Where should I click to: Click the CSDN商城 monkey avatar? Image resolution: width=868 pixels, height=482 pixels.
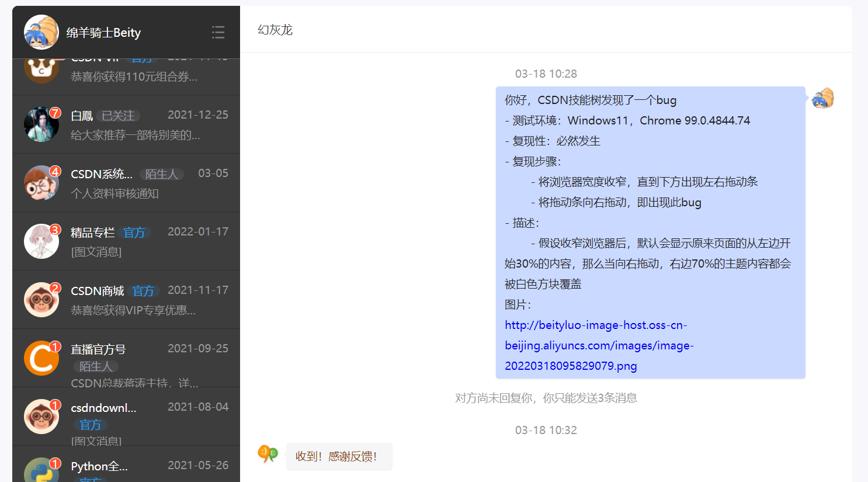(x=41, y=300)
